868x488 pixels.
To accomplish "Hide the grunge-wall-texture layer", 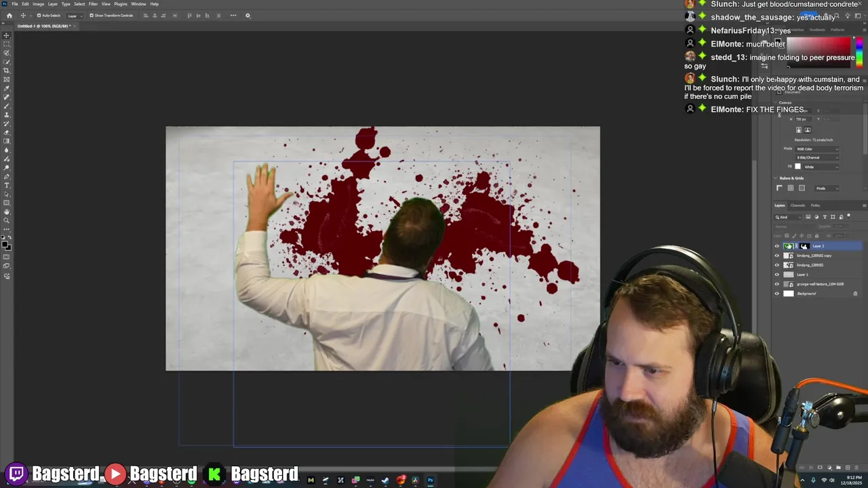I will coord(777,284).
